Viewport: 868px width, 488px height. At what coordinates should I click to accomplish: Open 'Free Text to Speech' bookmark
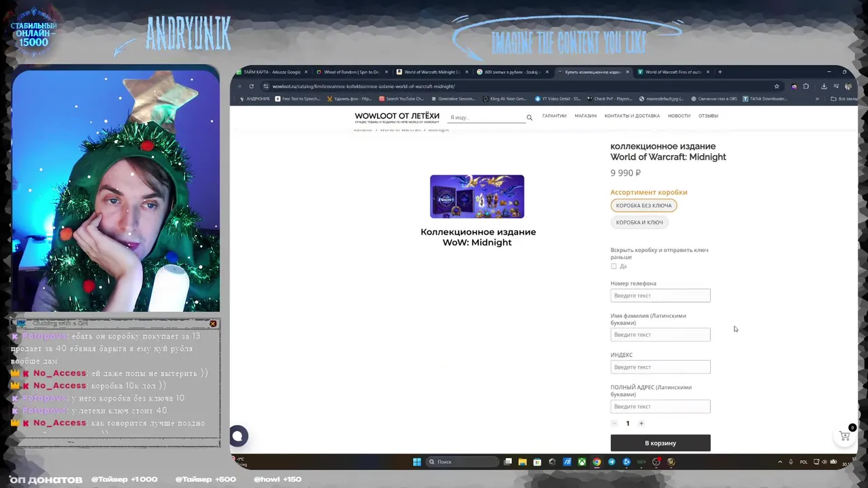click(297, 99)
